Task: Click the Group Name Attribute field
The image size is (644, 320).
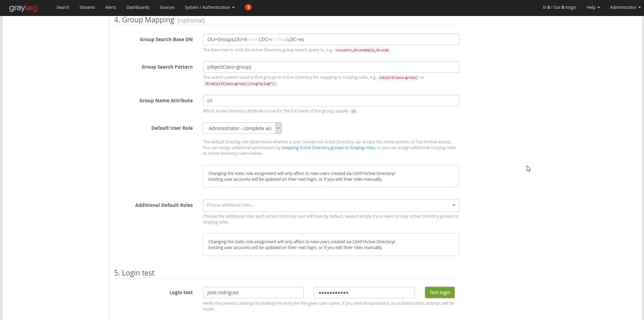Action: (331, 101)
